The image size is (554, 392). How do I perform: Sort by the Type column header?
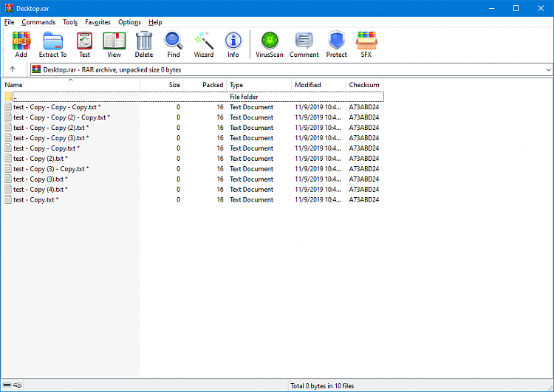(259, 85)
